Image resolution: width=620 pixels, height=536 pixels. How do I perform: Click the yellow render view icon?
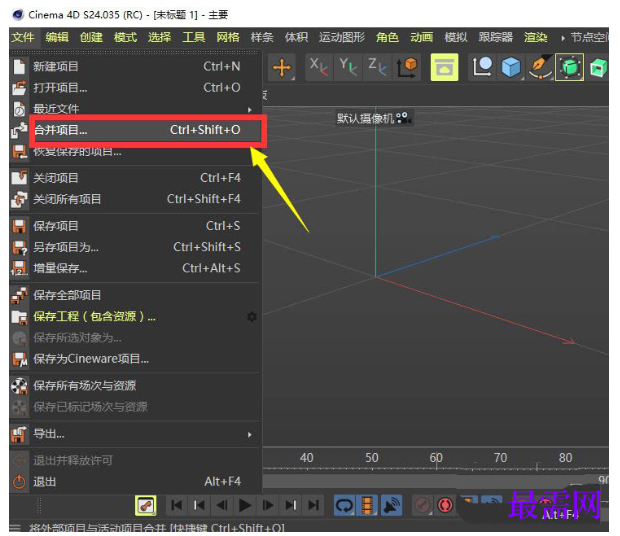(444, 67)
